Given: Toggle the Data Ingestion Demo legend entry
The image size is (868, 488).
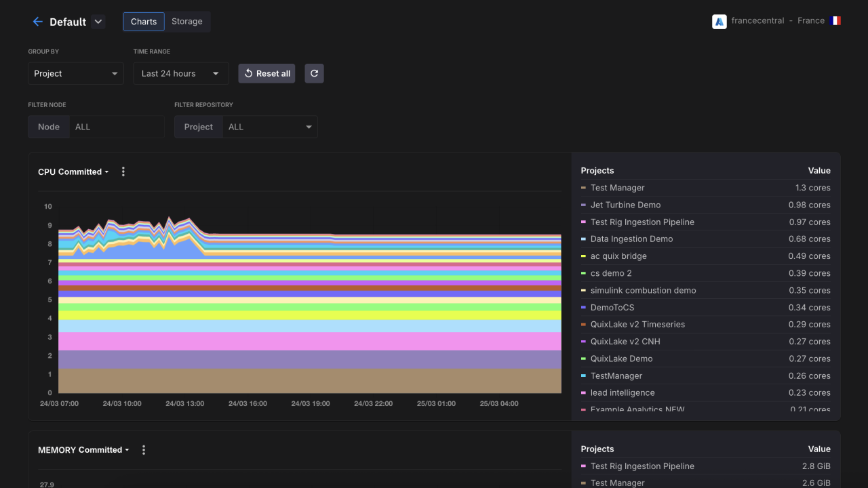Looking at the screenshot, I should 631,239.
